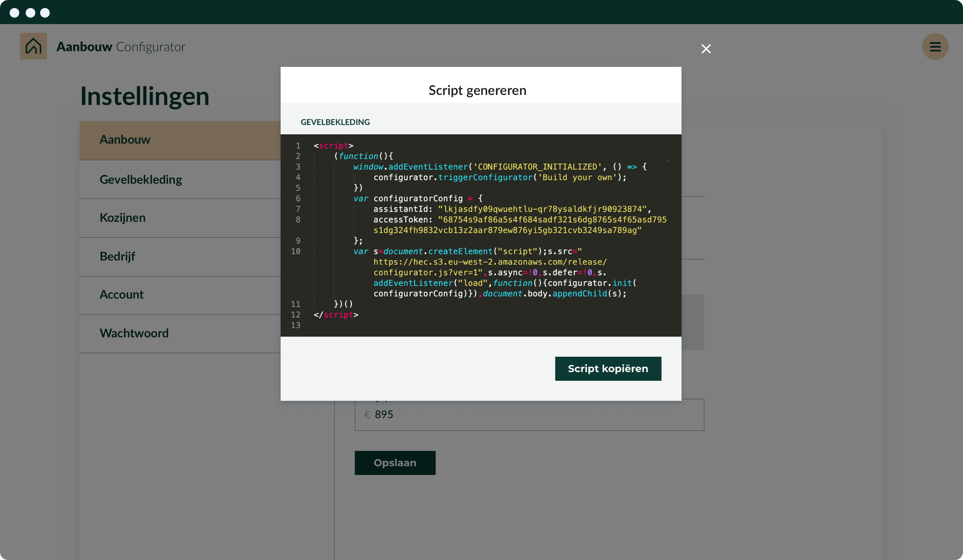
Task: Click the GEVELBEKLEDING section label
Action: 335,122
